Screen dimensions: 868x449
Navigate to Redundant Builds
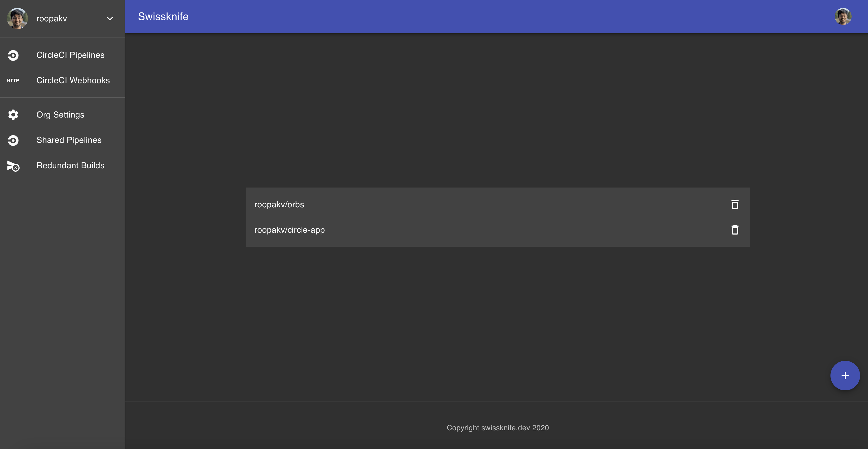(70, 166)
